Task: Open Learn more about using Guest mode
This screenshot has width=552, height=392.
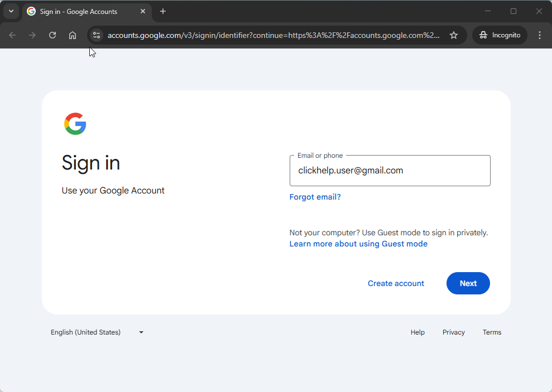Action: 358,244
